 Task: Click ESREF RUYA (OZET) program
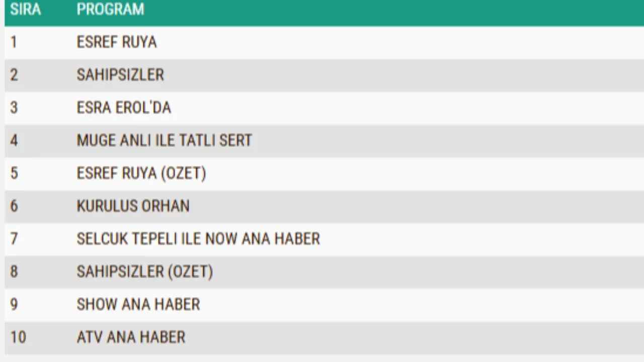coord(141,173)
